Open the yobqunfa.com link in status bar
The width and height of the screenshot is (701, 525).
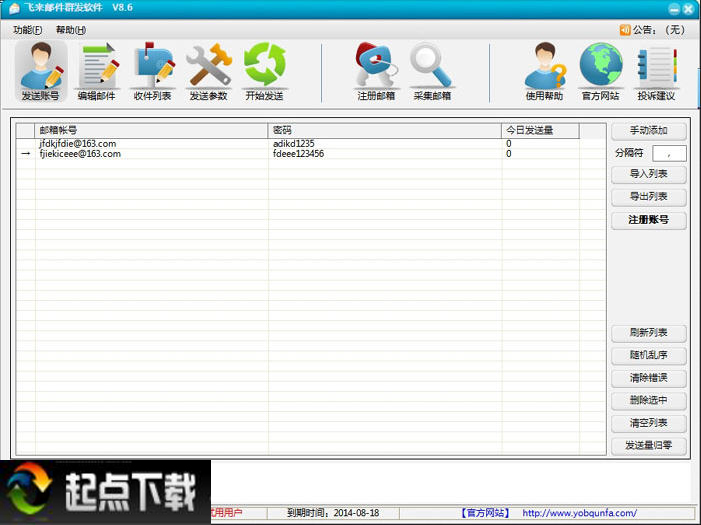tap(579, 513)
